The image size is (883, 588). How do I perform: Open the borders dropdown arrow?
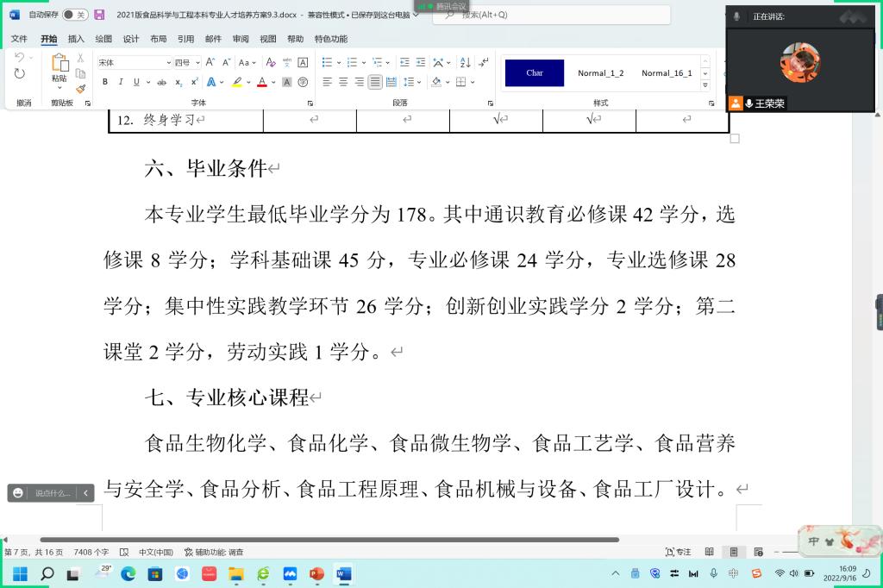[x=473, y=82]
